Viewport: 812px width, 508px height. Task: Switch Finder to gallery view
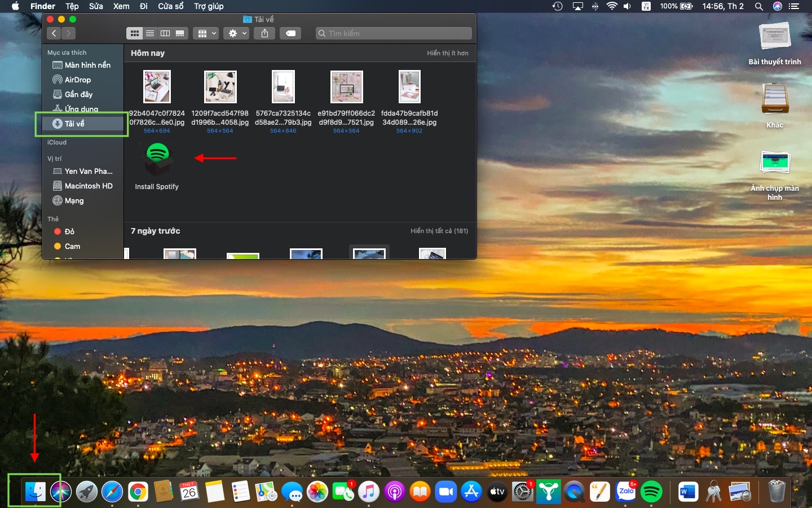(180, 33)
